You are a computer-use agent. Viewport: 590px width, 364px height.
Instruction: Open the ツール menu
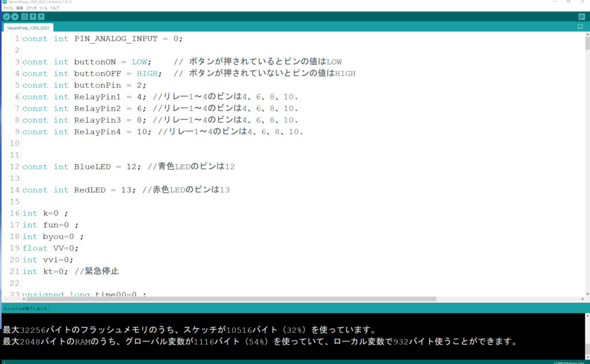pos(43,8)
